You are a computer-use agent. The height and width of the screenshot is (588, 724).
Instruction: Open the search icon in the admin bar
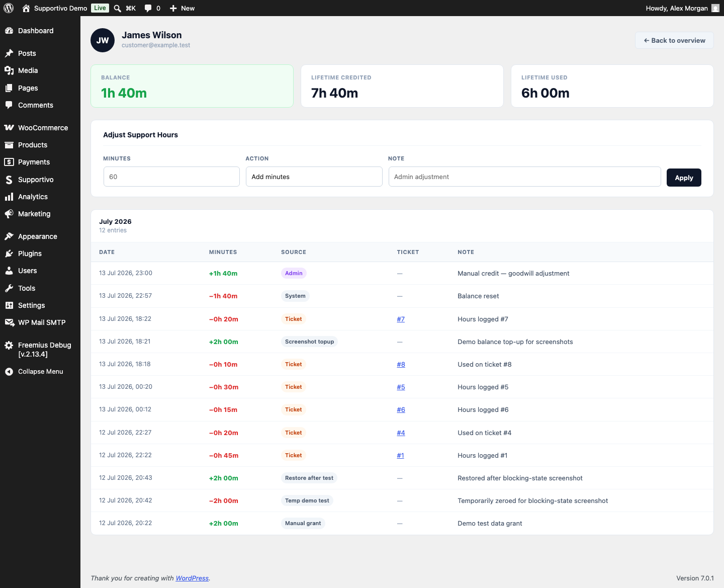(117, 8)
